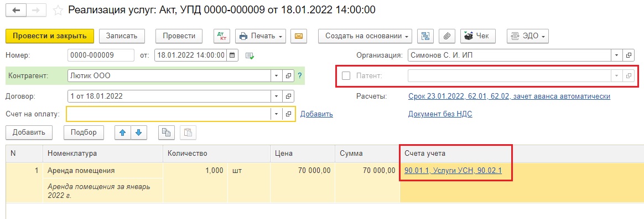The height and width of the screenshot is (219, 644).
Task: Show Дт/Кт postings of the document
Action: tap(222, 36)
